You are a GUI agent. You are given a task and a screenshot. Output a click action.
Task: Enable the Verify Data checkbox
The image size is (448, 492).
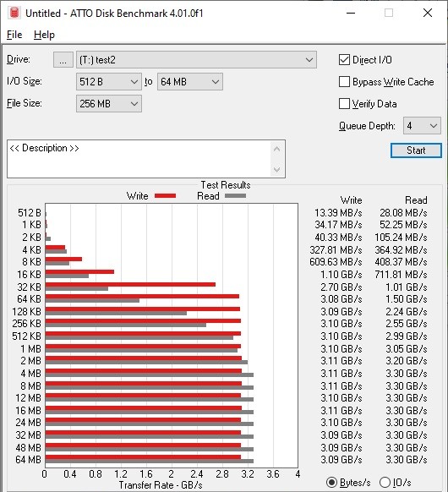[344, 103]
